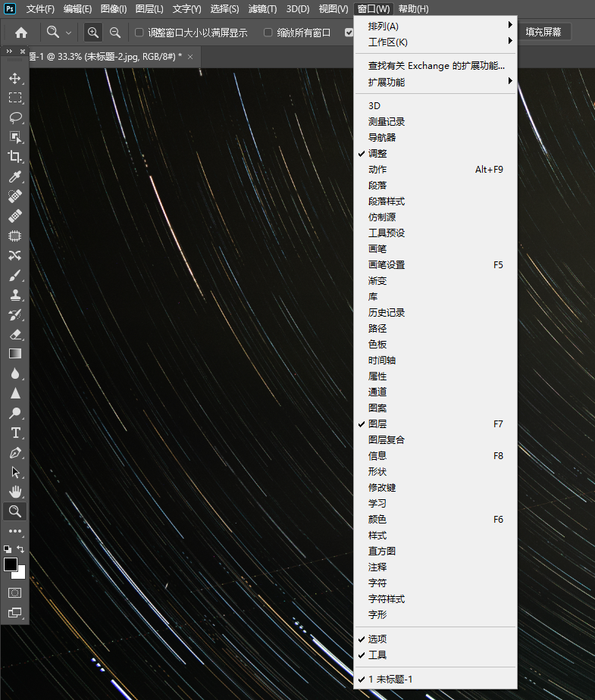This screenshot has width=595, height=700.
Task: Click the zoom out magnifier icon
Action: pyautogui.click(x=115, y=33)
